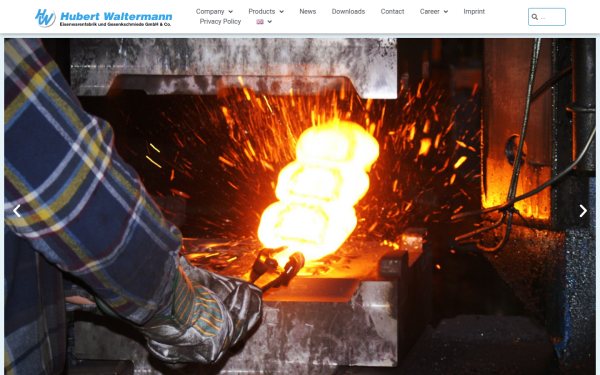
Task: Click the search magnifier icon
Action: click(535, 17)
